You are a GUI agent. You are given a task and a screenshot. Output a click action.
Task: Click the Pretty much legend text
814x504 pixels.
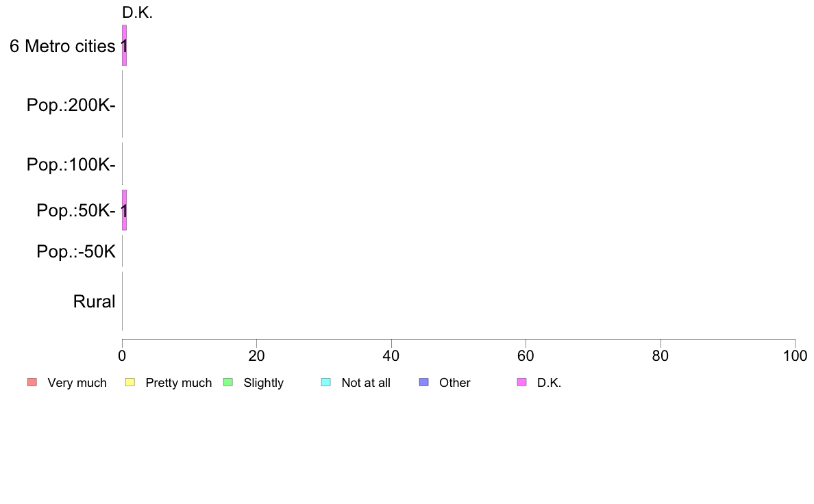178,383
